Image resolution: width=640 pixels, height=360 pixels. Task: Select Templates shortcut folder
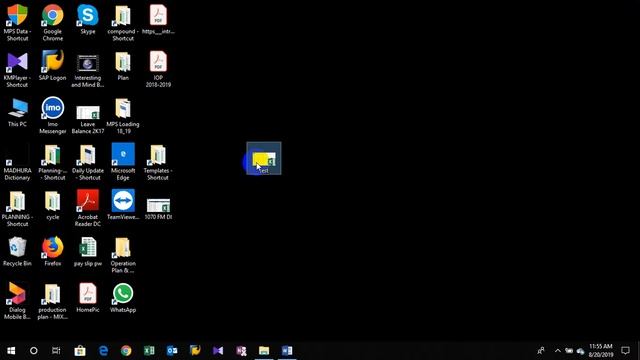click(158, 162)
